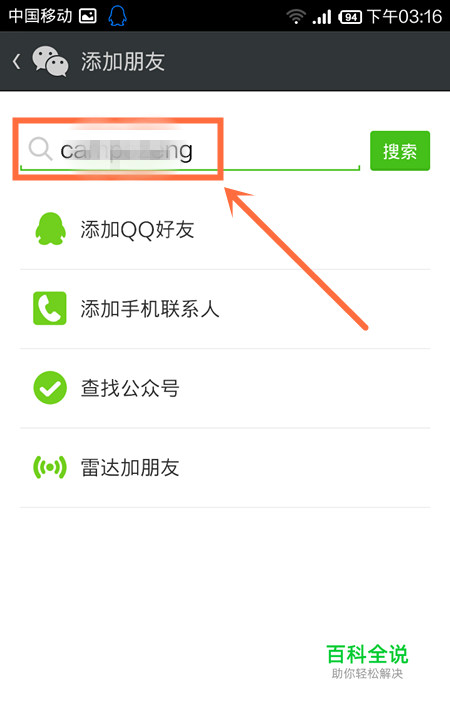Tap the WiFi indicator in status bar
This screenshot has width=450, height=711.
296,17
